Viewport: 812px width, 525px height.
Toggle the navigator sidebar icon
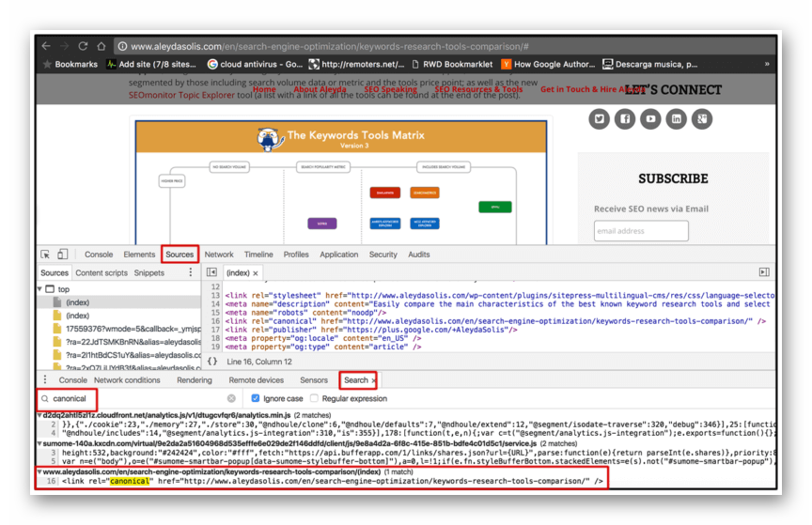coord(211,272)
